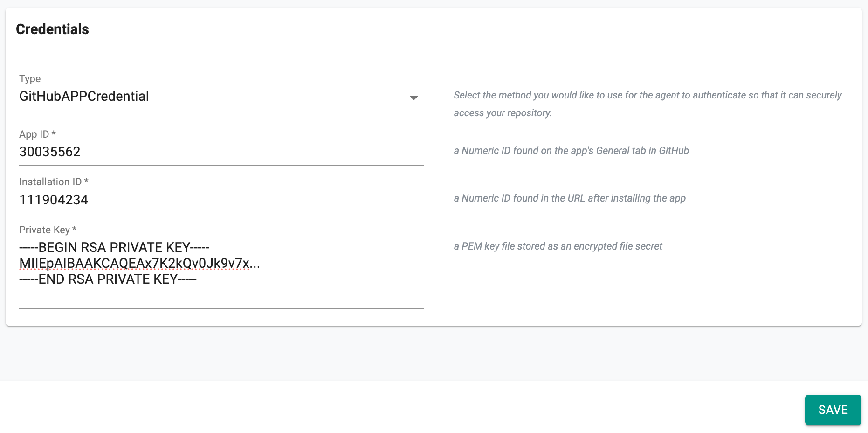Click the Type field label
This screenshot has width=868, height=433.
tap(30, 78)
